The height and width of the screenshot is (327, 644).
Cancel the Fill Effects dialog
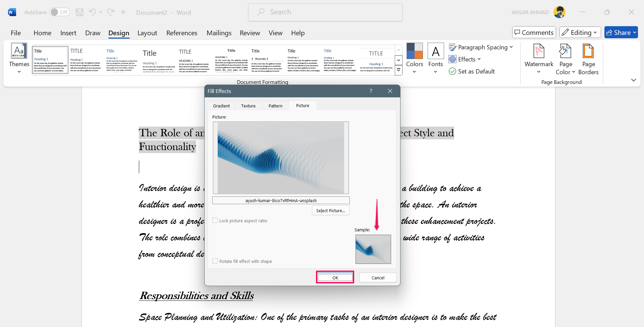click(378, 278)
